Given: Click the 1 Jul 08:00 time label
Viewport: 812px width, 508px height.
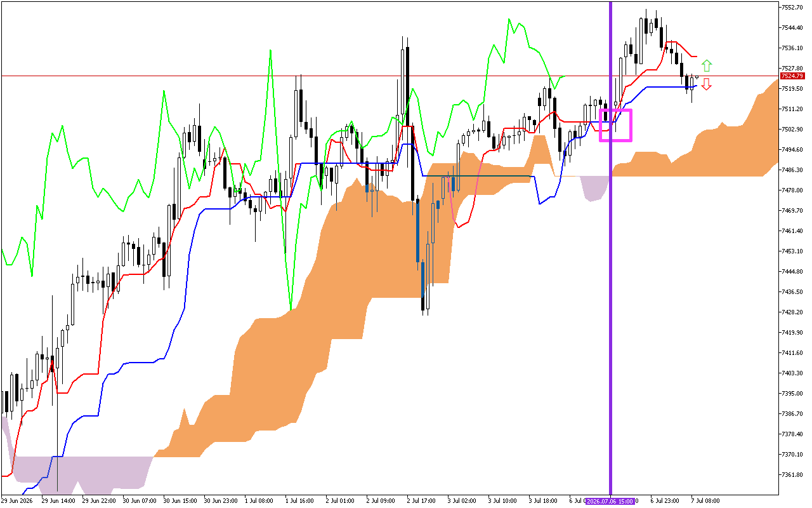Looking at the screenshot, I should 258,500.
